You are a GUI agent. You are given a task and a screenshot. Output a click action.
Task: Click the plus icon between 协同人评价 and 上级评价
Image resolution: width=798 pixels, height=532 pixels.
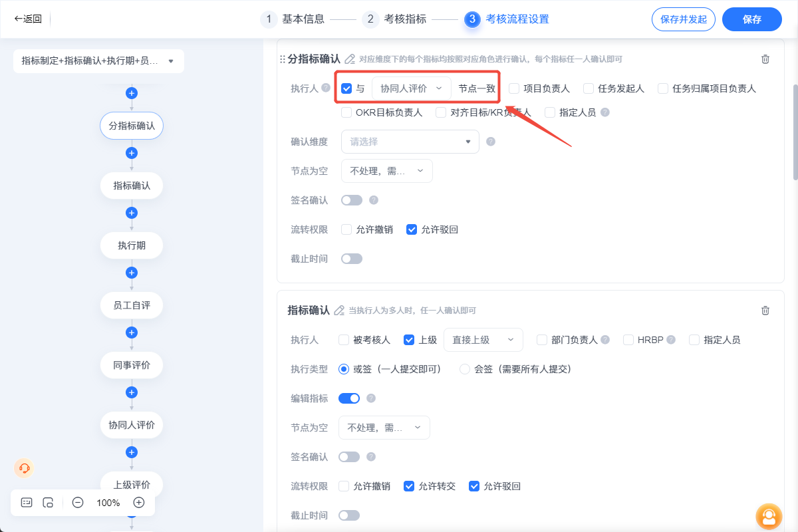pyautogui.click(x=132, y=452)
